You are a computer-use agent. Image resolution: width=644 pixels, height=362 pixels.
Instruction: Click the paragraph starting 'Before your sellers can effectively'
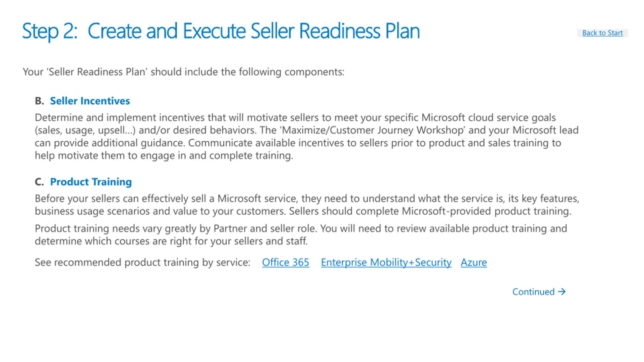[307, 205]
